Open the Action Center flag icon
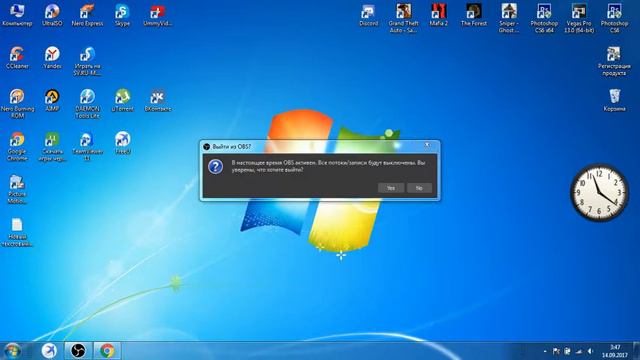The height and width of the screenshot is (360, 640). [556, 351]
